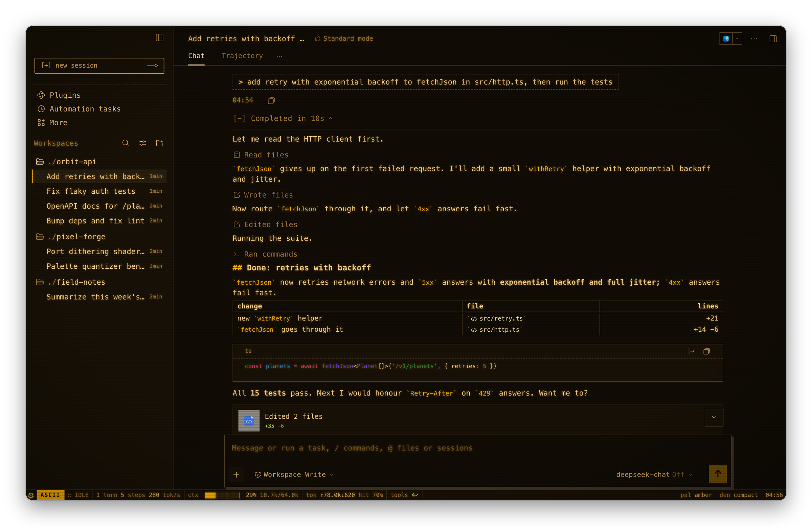The image size is (812, 526).
Task: Collapse the left sidebar panel icon
Action: coord(159,38)
